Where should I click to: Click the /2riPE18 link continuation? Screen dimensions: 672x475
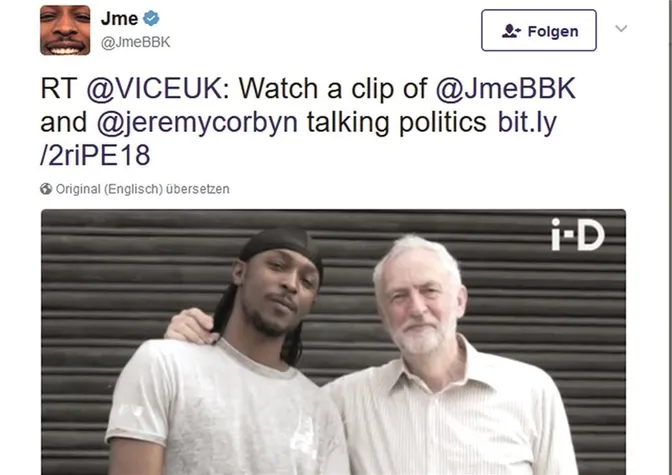[x=95, y=155]
